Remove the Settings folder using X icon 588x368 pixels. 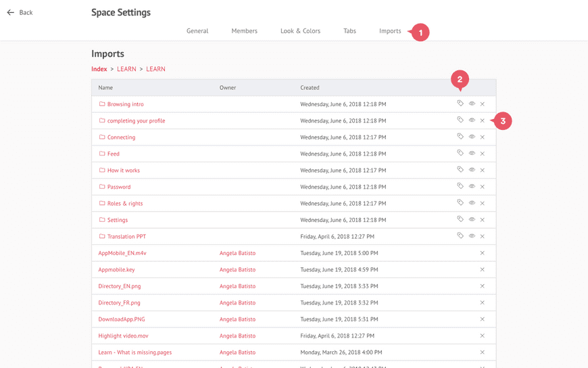[x=483, y=220]
